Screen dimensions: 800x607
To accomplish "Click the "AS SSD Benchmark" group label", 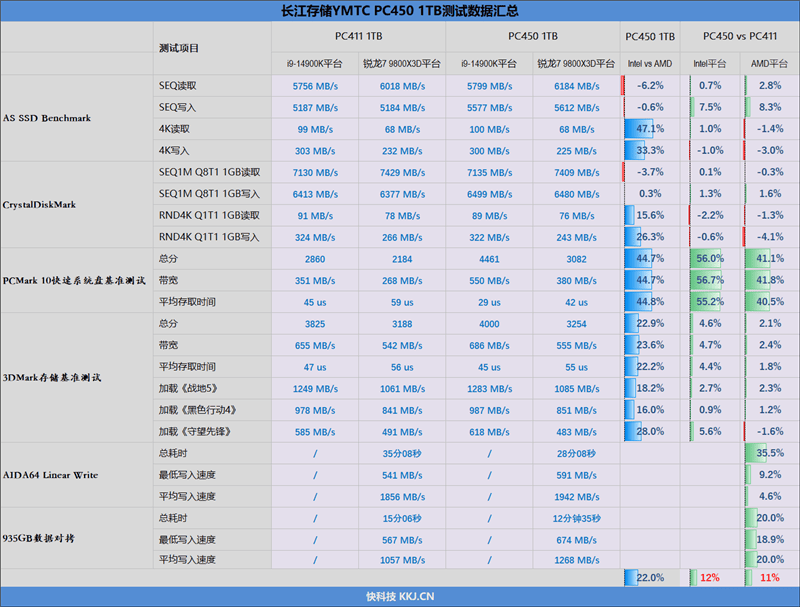I will pos(47,118).
